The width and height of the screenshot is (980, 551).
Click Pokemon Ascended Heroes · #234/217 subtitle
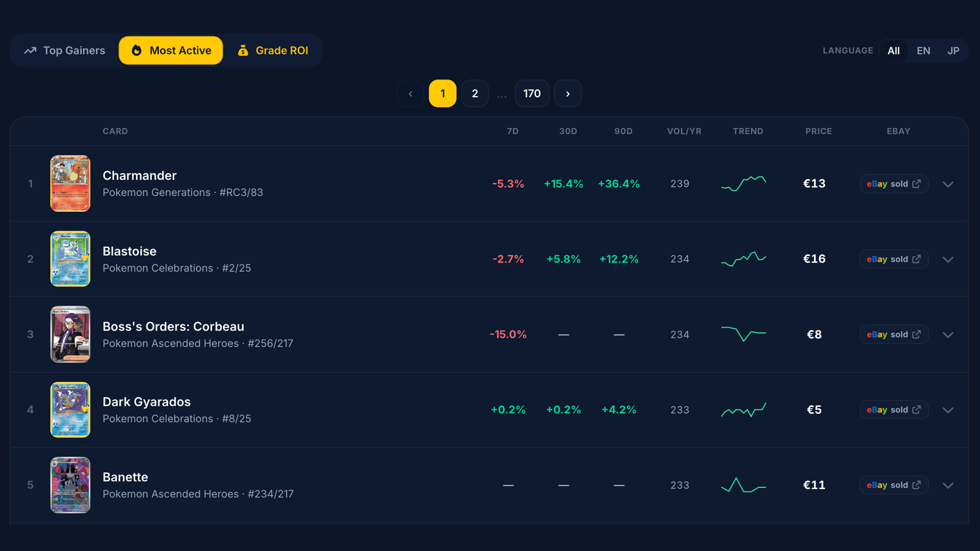[198, 494]
